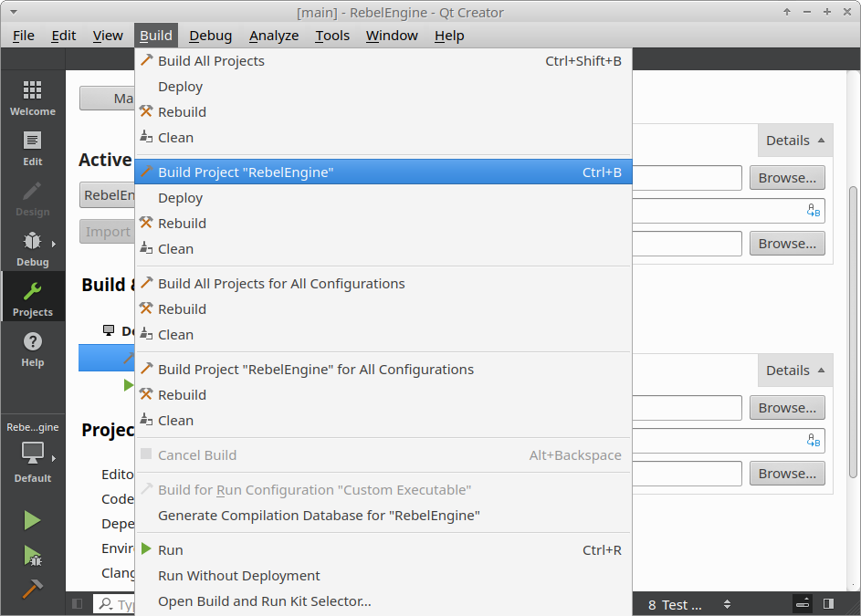Choose Rebuild under RebelEngine for All Configurations
The width and height of the screenshot is (861, 616).
click(383, 395)
